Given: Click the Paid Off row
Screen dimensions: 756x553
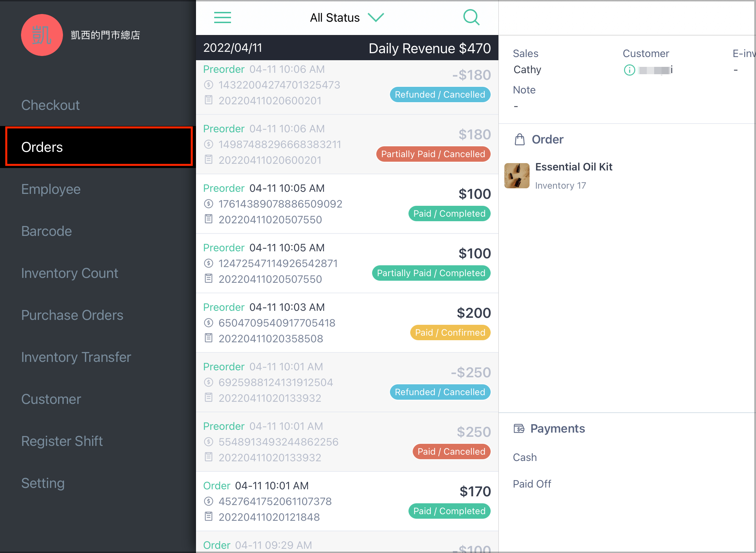Looking at the screenshot, I should (x=532, y=484).
